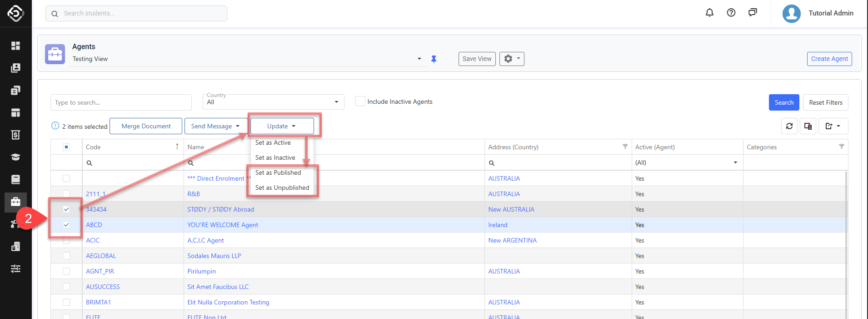Enable Include Inactive Agents checkbox
868x319 pixels.
coord(360,101)
